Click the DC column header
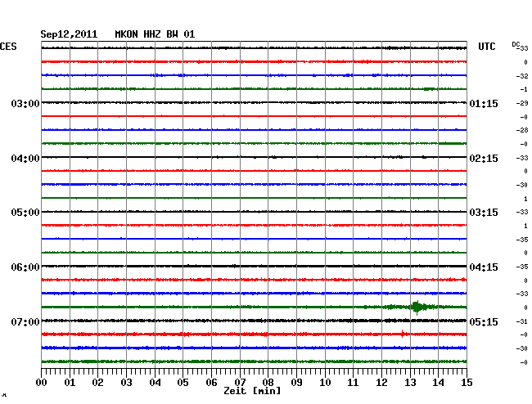This screenshot has width=532, height=404. (516, 44)
